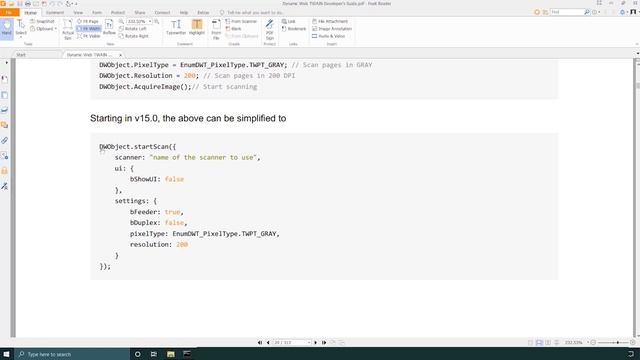
Task: Set view to Actual Size
Action: [68, 29]
